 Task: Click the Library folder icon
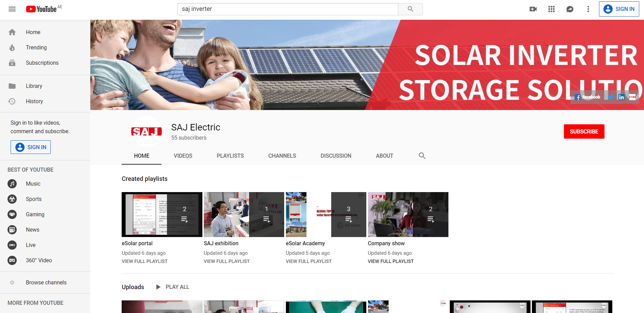click(x=12, y=86)
